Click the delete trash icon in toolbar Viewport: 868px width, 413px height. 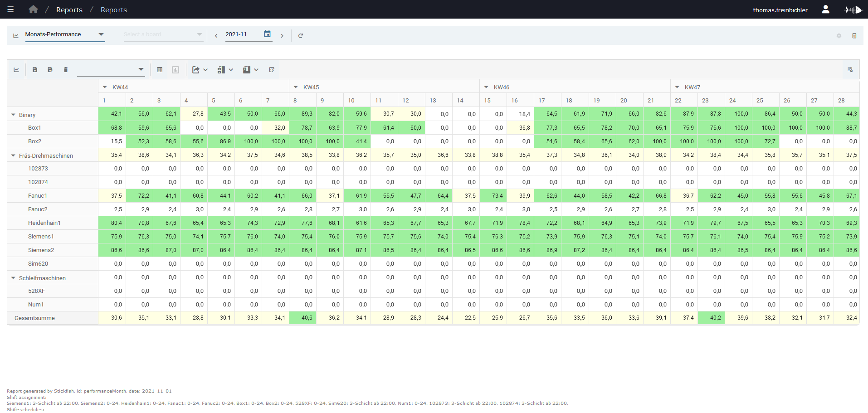click(x=66, y=70)
